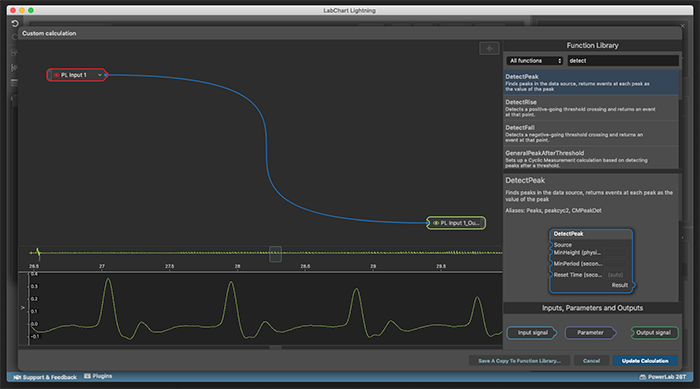The image size is (700, 389).
Task: Click the blue output port of PL Input 1 node
Action: click(x=106, y=75)
